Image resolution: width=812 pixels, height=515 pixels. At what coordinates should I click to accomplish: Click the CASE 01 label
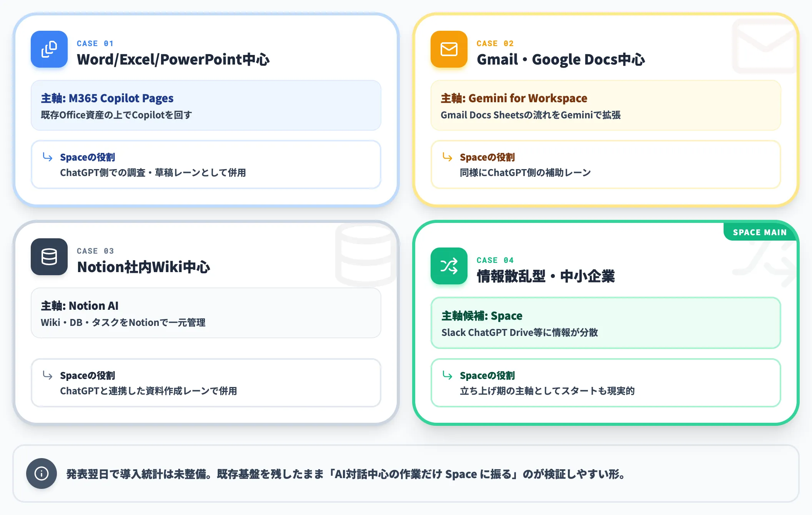click(95, 43)
